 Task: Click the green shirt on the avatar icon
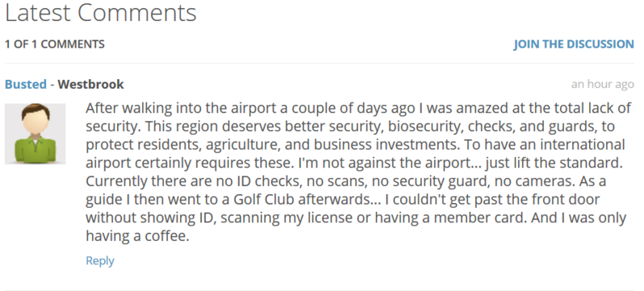(35, 149)
